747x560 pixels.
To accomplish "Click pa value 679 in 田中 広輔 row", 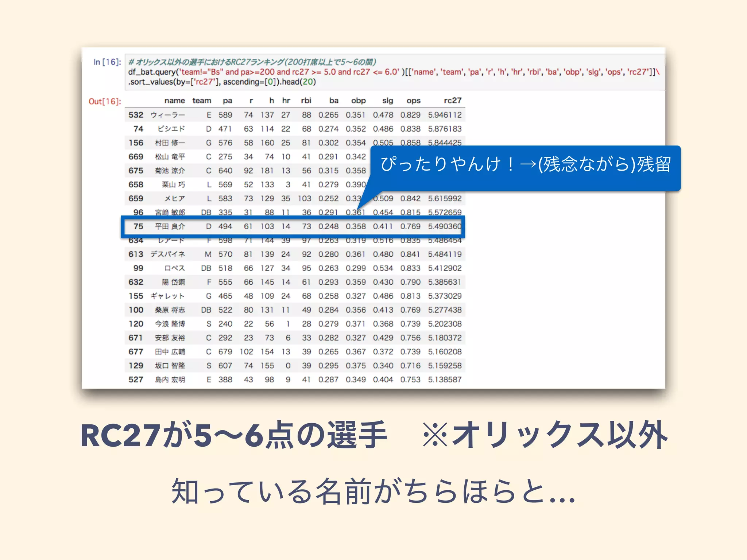I will [225, 352].
